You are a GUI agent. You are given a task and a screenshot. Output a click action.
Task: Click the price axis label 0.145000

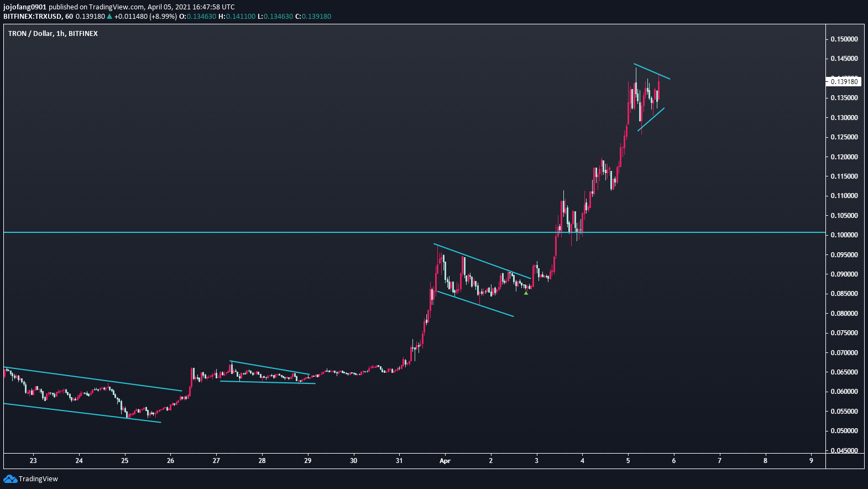point(844,59)
